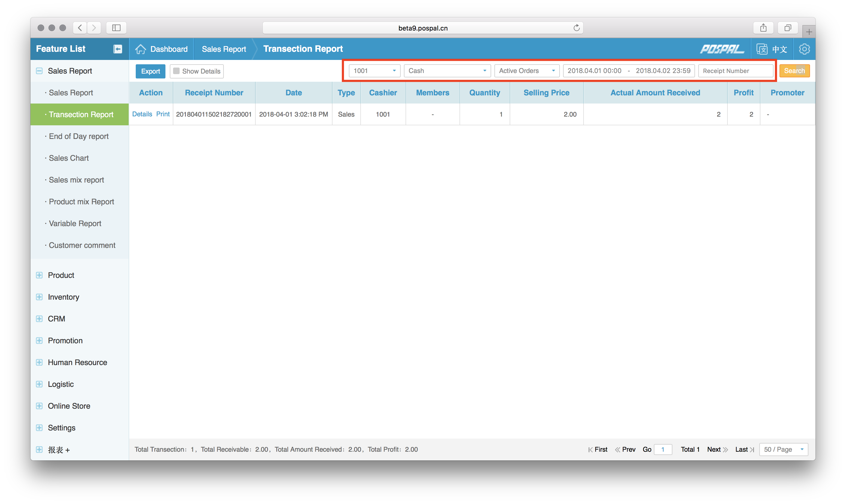Go to the Sales Chart menu item
This screenshot has width=846, height=504.
[x=69, y=158]
